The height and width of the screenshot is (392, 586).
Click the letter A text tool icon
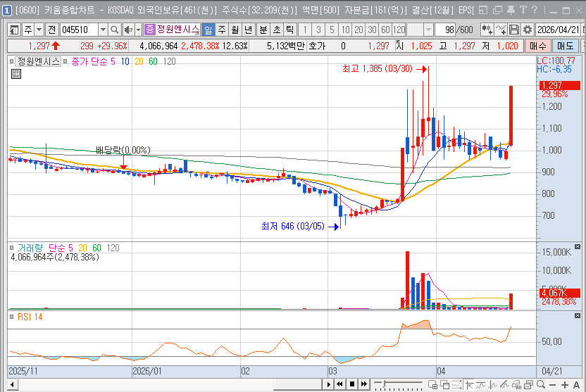[576, 384]
